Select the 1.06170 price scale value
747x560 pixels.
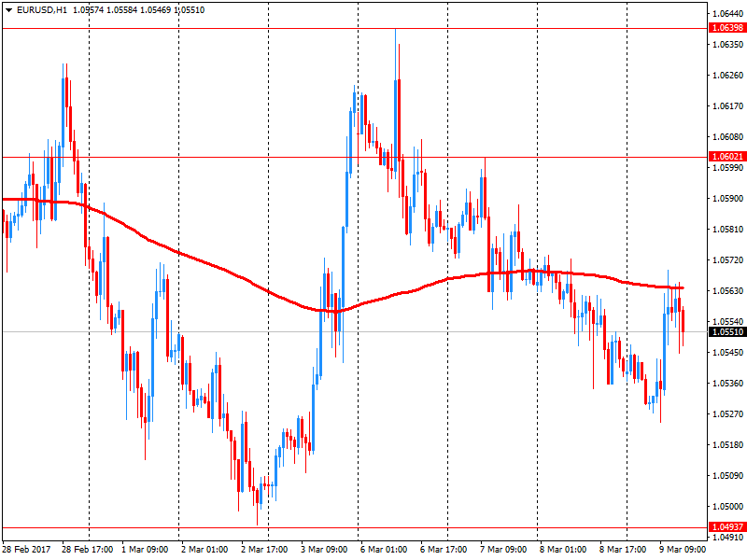pyautogui.click(x=727, y=106)
